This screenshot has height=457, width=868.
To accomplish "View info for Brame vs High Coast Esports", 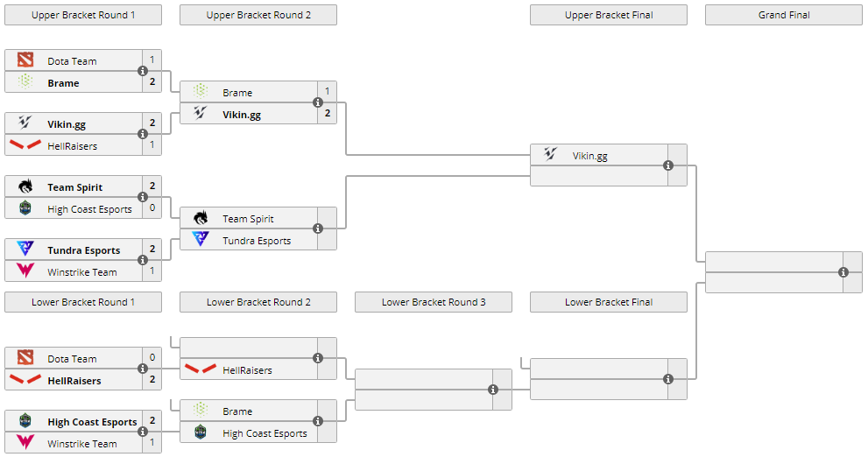I will [x=318, y=422].
